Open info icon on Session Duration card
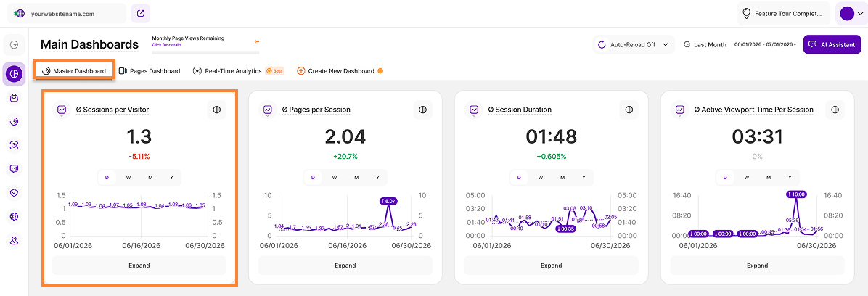The height and width of the screenshot is (296, 868). click(x=629, y=110)
